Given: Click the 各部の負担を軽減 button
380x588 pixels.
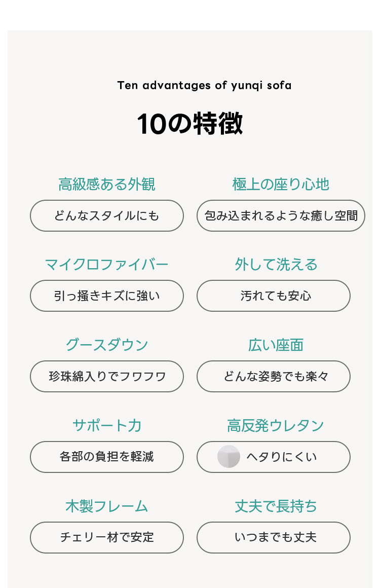Looking at the screenshot, I should [107, 457].
